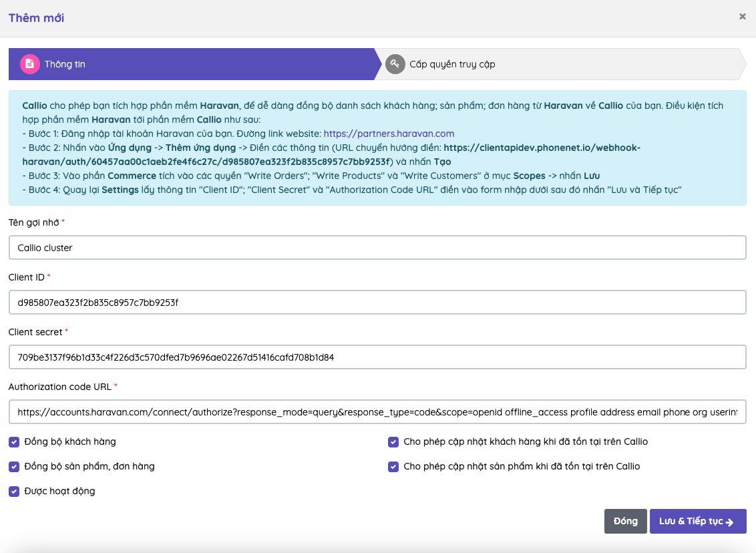
Task: Uncheck Cho phép cập nhật sản phẩm option
Action: (393, 466)
